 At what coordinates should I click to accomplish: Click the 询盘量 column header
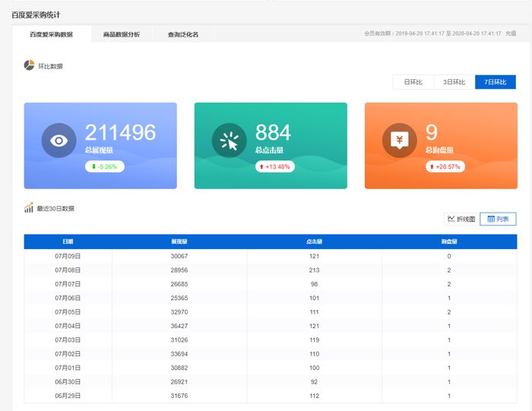pos(449,242)
